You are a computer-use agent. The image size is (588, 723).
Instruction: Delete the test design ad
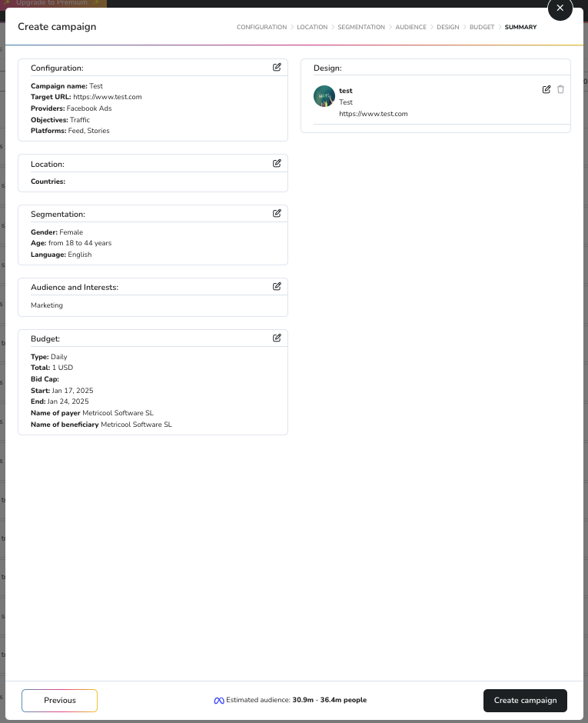560,89
